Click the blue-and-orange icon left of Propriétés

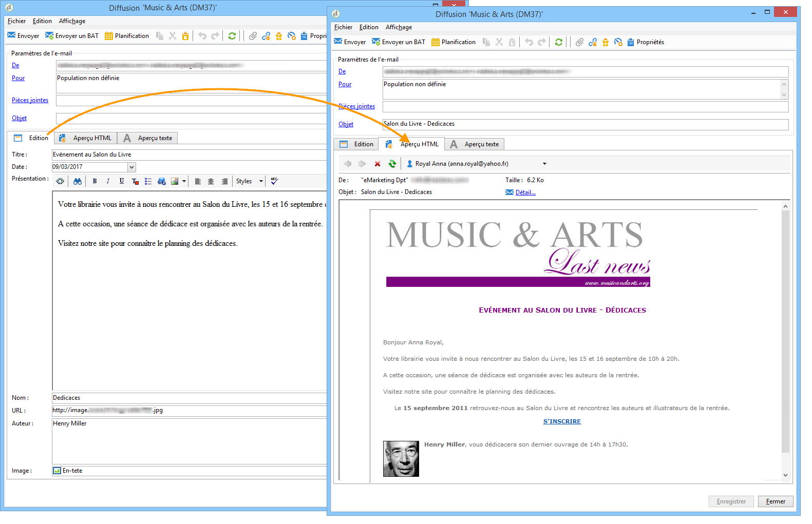click(x=618, y=42)
